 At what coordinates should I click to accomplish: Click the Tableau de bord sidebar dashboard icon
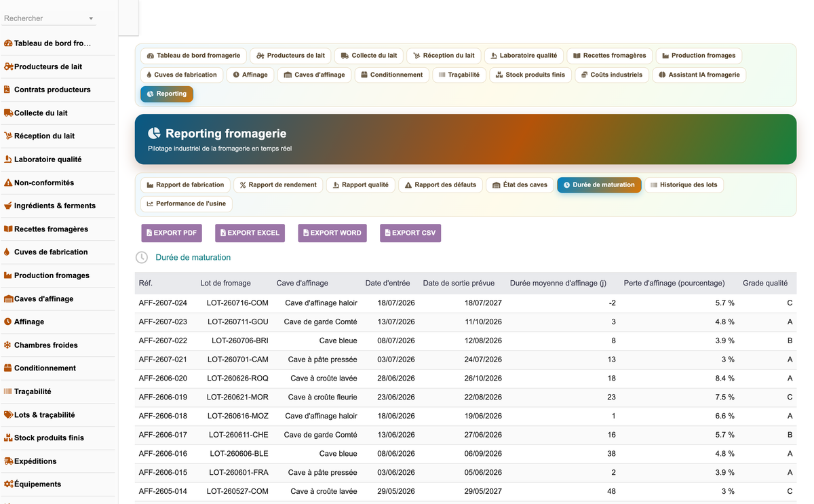pyautogui.click(x=8, y=43)
